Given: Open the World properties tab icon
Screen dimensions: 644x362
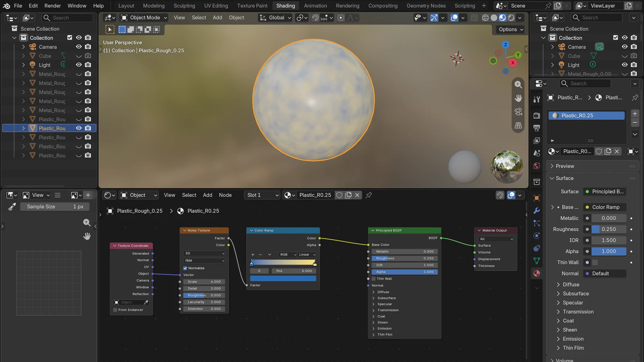Looking at the screenshot, I should pos(537,166).
